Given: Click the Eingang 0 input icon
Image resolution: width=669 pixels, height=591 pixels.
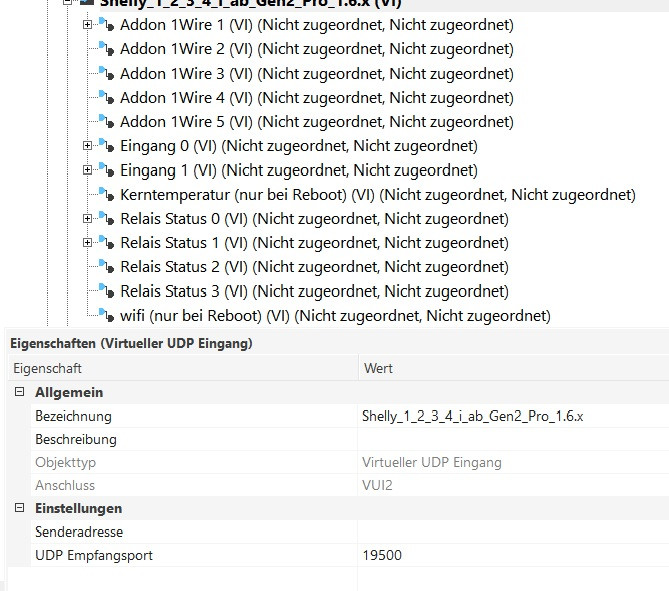Looking at the screenshot, I should [107, 146].
